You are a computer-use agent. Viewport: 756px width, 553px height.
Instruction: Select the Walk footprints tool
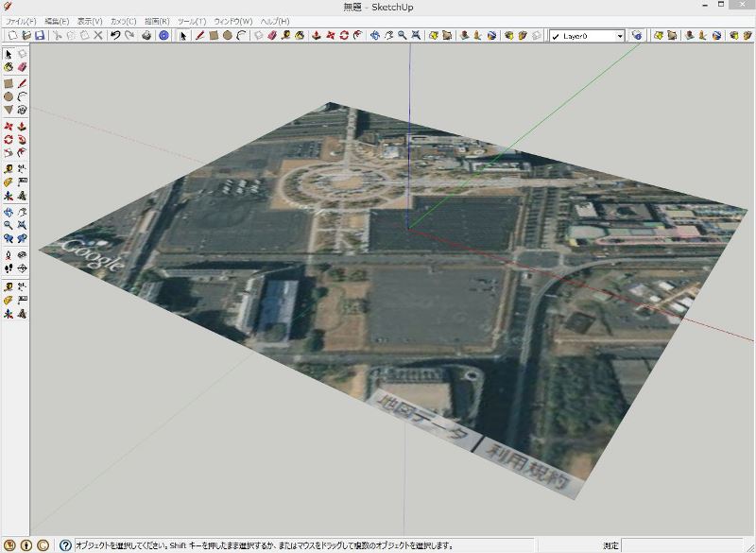point(9,268)
